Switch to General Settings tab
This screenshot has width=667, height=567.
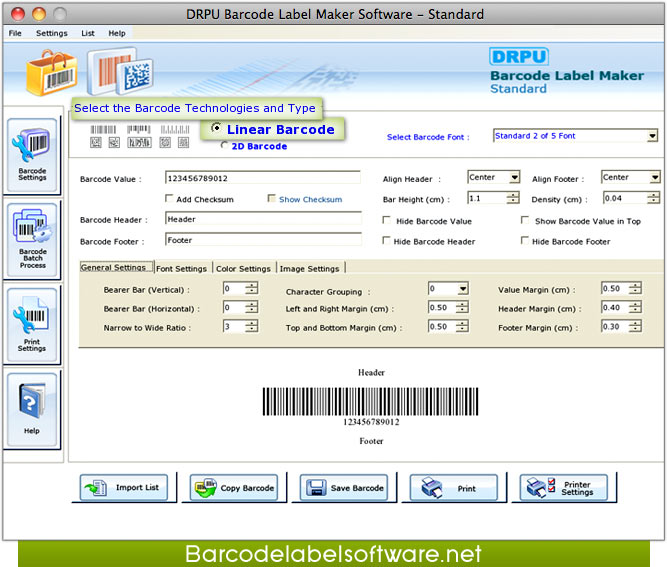coord(116,267)
